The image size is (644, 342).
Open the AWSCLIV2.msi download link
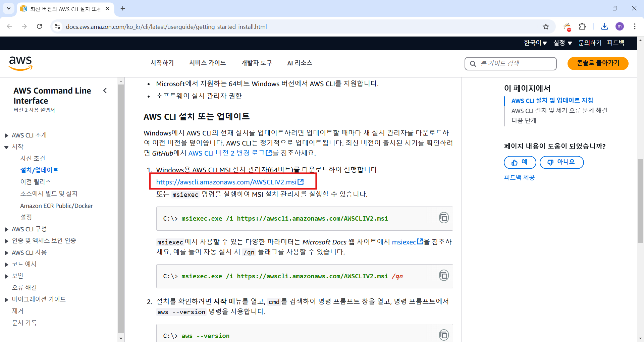(x=230, y=182)
